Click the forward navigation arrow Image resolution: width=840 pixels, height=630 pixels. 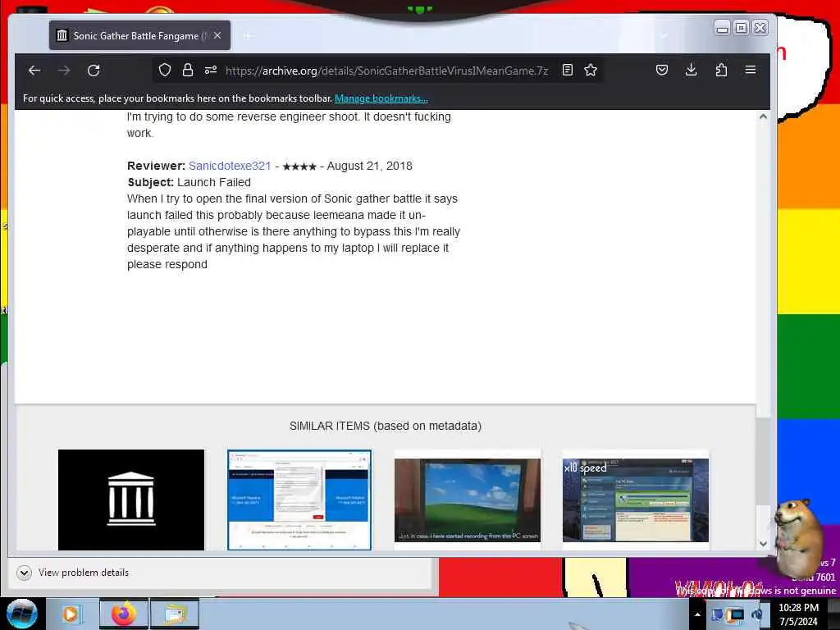(64, 71)
